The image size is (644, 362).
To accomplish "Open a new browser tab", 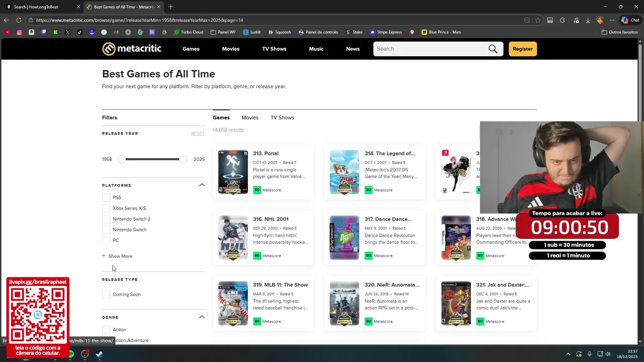I will pos(171,7).
